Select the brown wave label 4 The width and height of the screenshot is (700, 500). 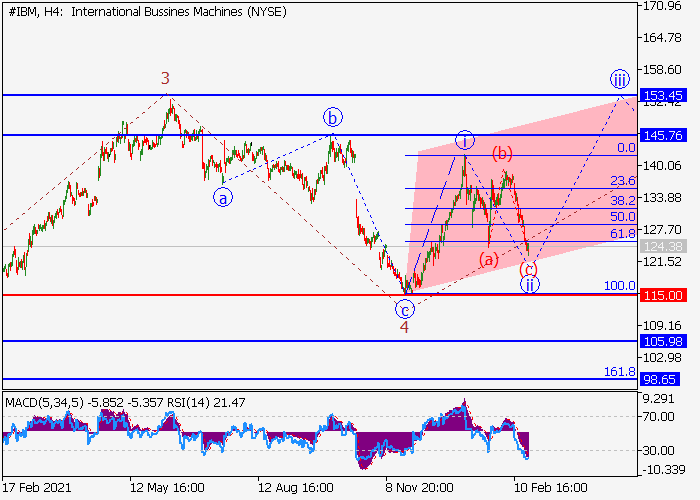point(404,327)
